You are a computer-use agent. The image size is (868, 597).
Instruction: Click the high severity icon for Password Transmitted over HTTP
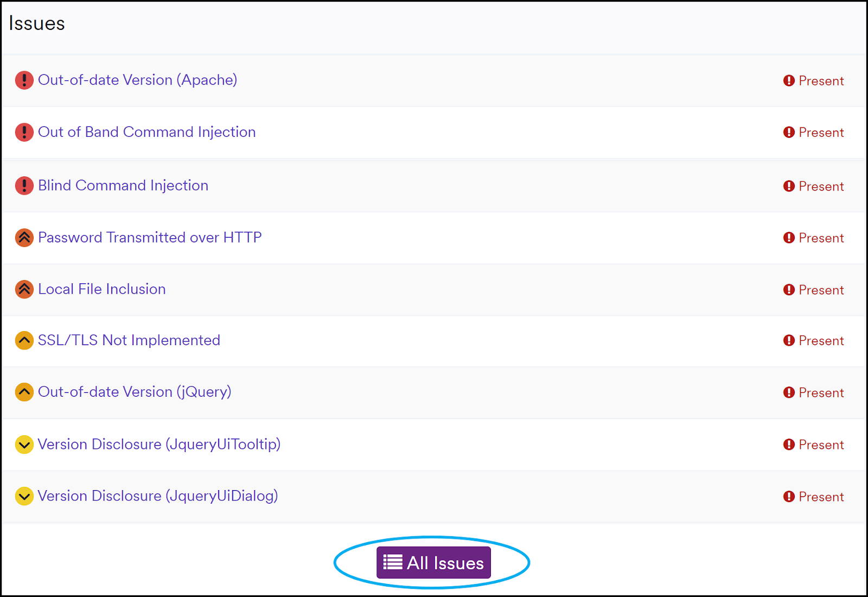24,238
